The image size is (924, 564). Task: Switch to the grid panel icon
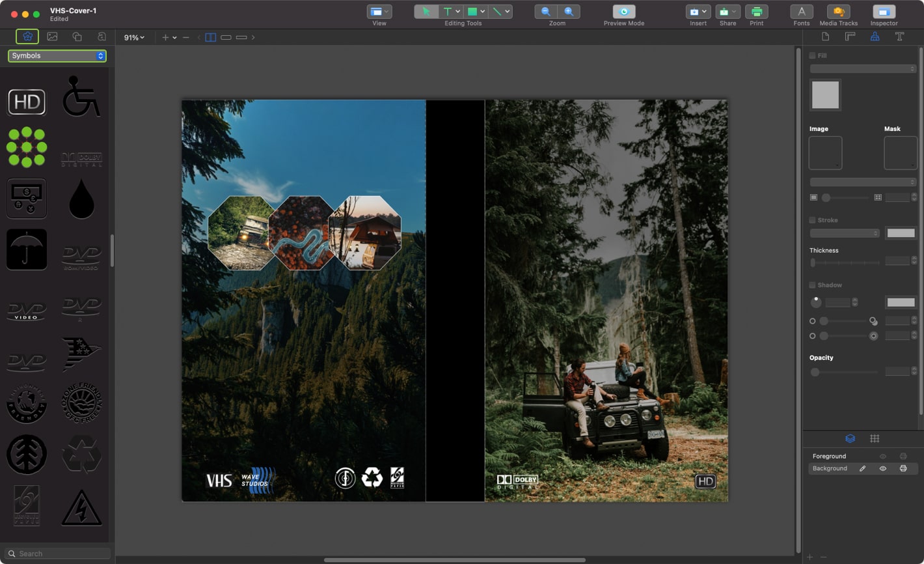[875, 438]
